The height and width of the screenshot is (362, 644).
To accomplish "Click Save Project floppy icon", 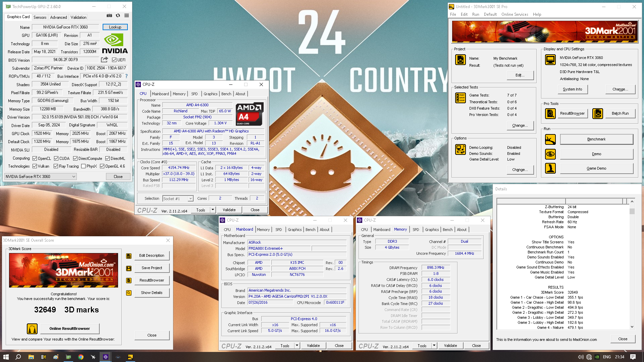I will pyautogui.click(x=129, y=268).
